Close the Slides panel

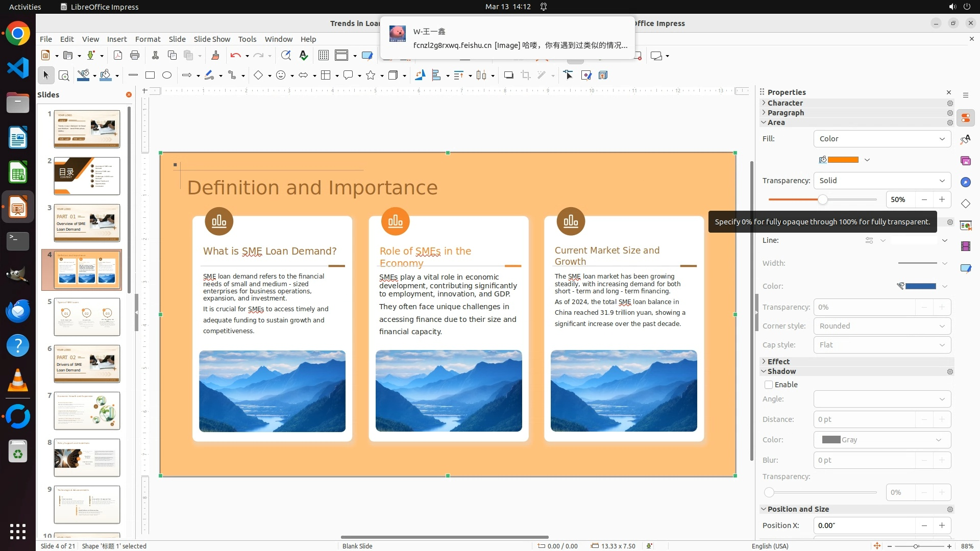click(129, 95)
